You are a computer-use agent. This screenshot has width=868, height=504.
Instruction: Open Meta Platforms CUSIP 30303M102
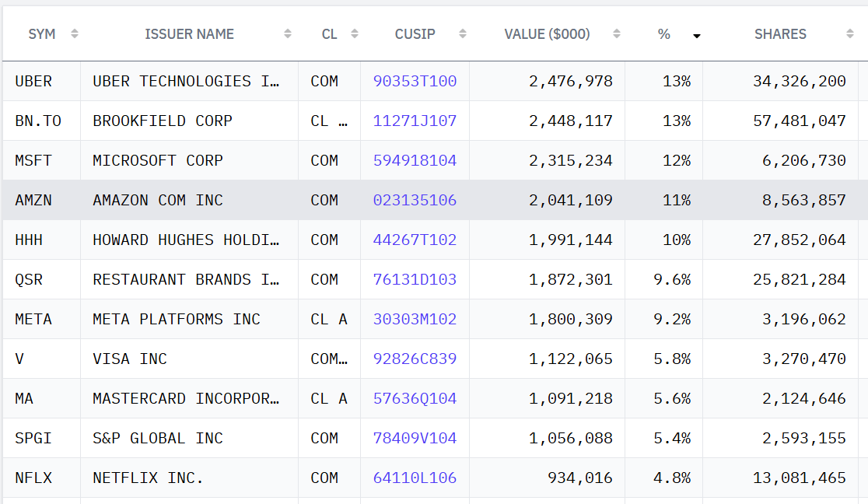click(x=415, y=320)
